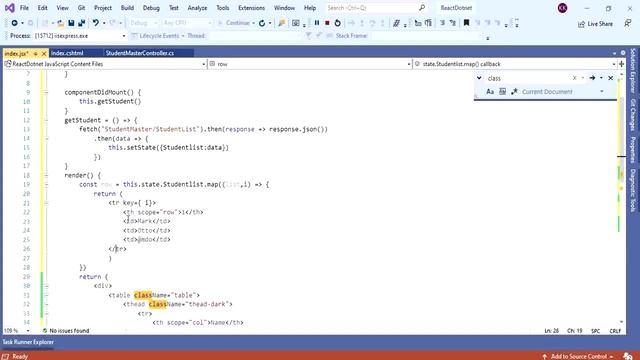Click the Live Share button
The width and height of the screenshot is (640, 360).
click(596, 24)
